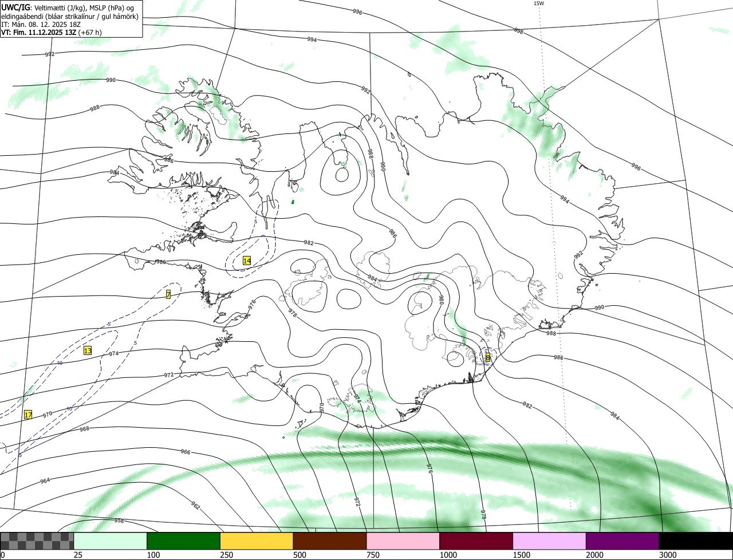Click the 'eldingaábendi' subtitle line
Viewport: 733px width, 560px height.
70,17
